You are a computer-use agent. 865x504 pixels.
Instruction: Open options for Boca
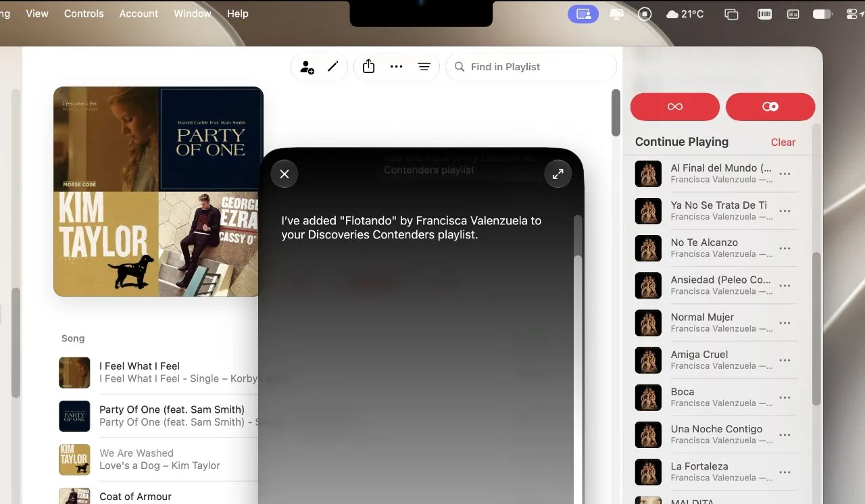tap(785, 397)
